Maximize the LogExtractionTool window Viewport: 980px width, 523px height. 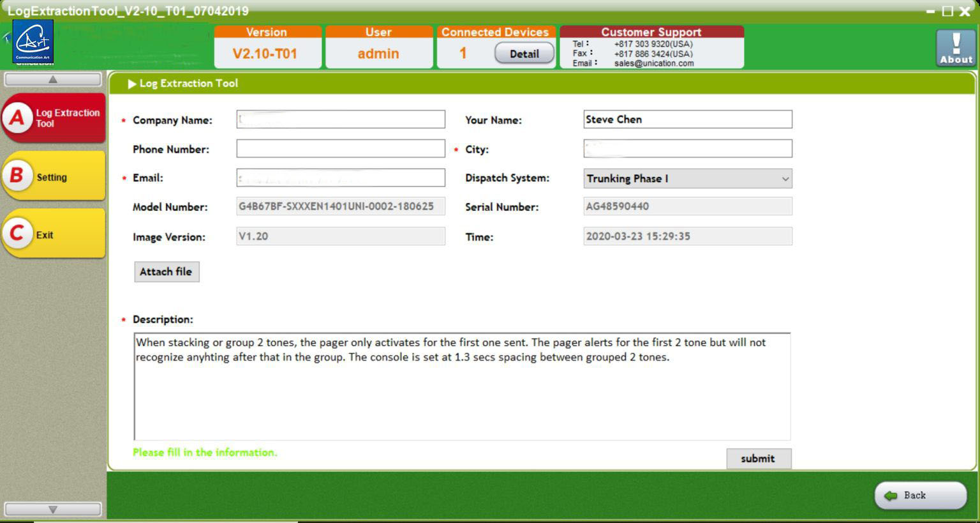click(947, 11)
